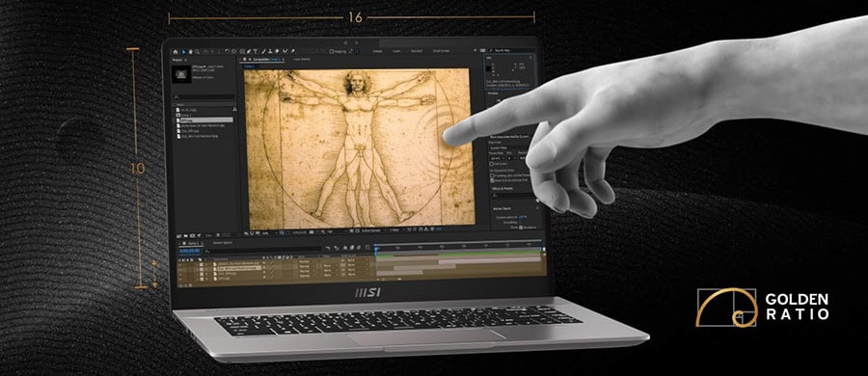Click the Effects & Presets search field
Viewport: 868px width, 376px height.
512,196
